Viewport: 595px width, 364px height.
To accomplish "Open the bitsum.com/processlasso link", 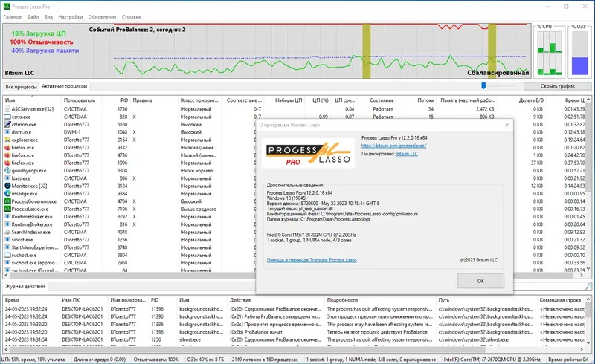I will pos(393,146).
